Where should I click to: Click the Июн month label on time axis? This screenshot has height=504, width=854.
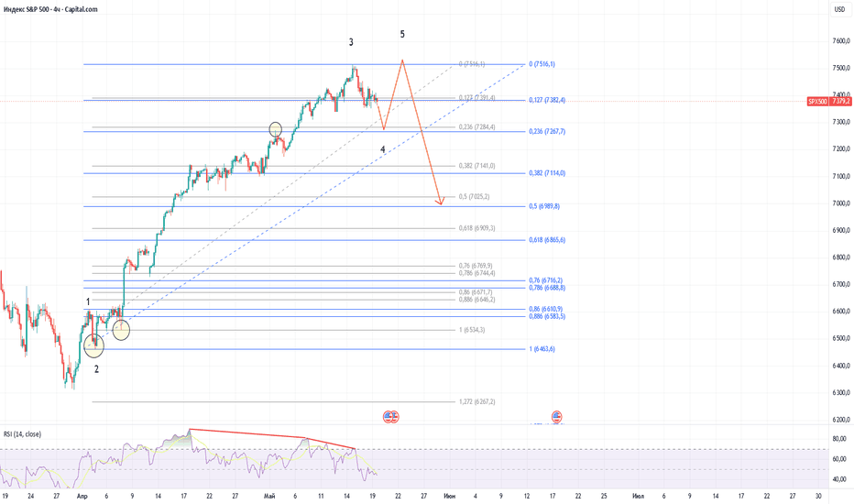(449, 496)
